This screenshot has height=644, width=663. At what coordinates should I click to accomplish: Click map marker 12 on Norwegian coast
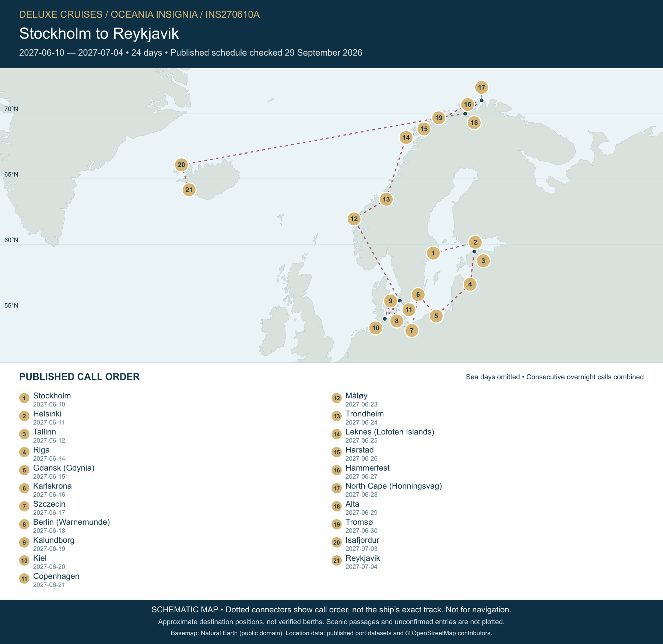(x=354, y=219)
